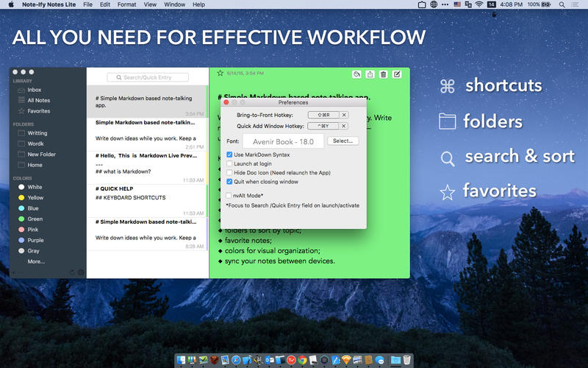Clear the Bring-to-Front hotkey with X
This screenshot has height=368, width=588.
tap(344, 115)
